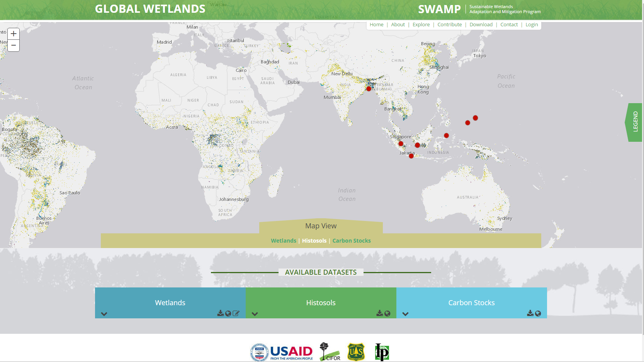Click the Carbon Stocks download icon
The image size is (644, 362).
click(x=530, y=313)
